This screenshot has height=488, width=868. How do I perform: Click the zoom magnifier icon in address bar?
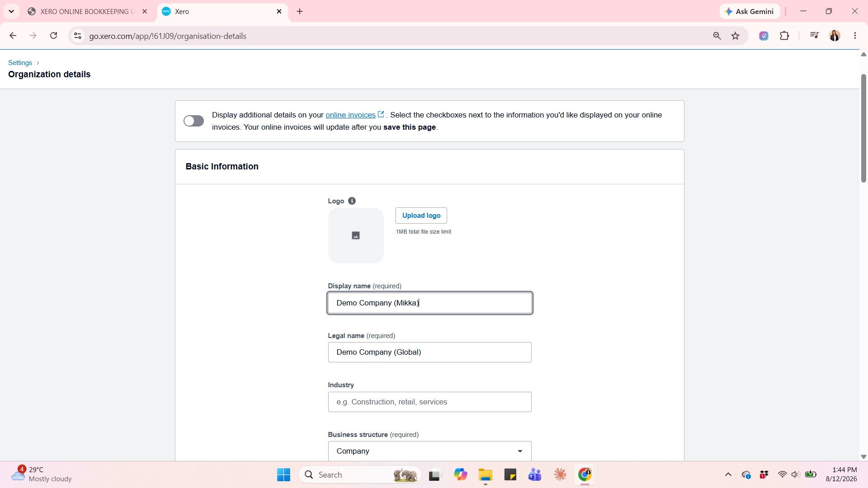click(717, 36)
